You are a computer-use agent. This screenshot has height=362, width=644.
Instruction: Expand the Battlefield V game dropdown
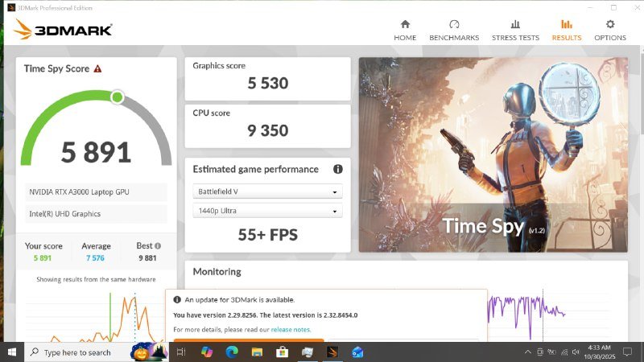(x=267, y=191)
